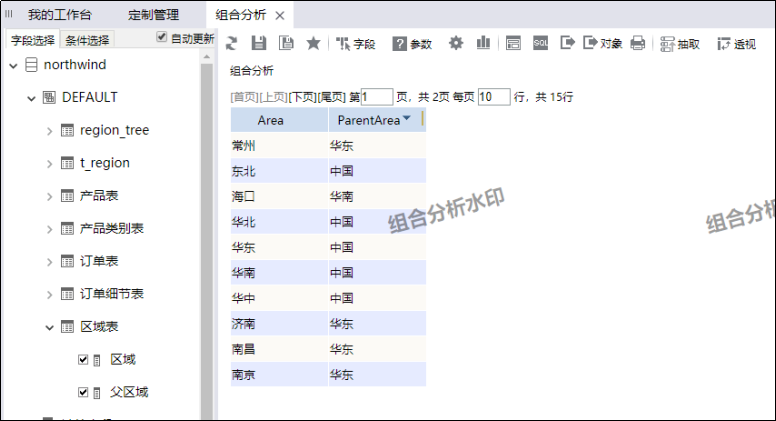Select the cell 常州
This screenshot has height=421, width=776.
279,145
